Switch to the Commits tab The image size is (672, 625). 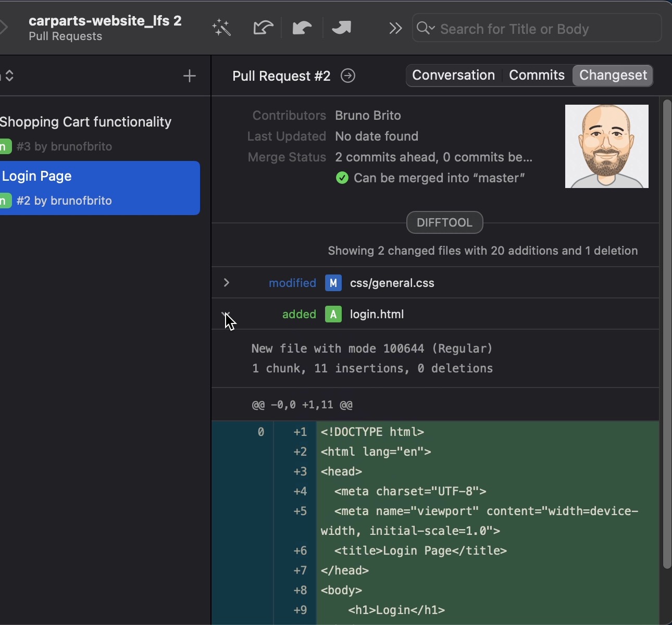[536, 75]
